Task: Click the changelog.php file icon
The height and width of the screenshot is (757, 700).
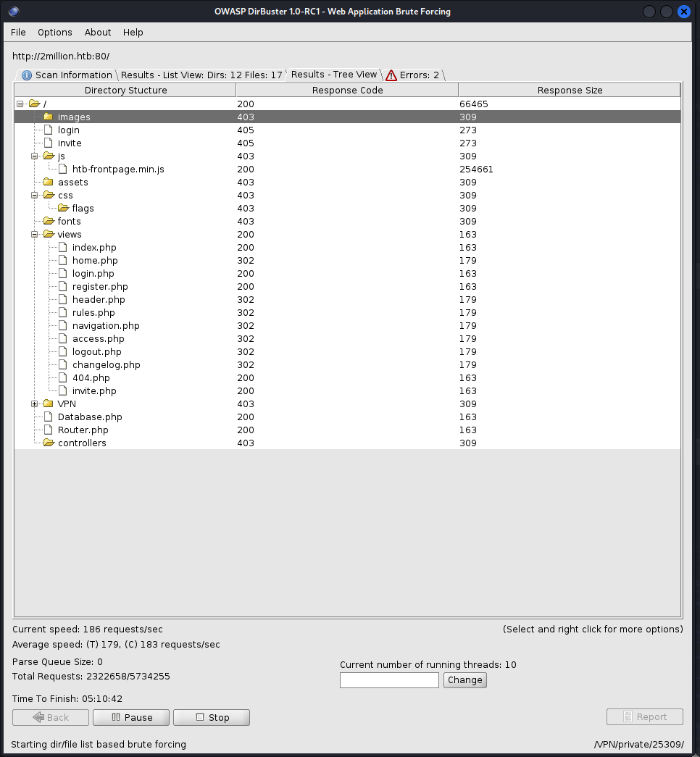Action: (63, 364)
